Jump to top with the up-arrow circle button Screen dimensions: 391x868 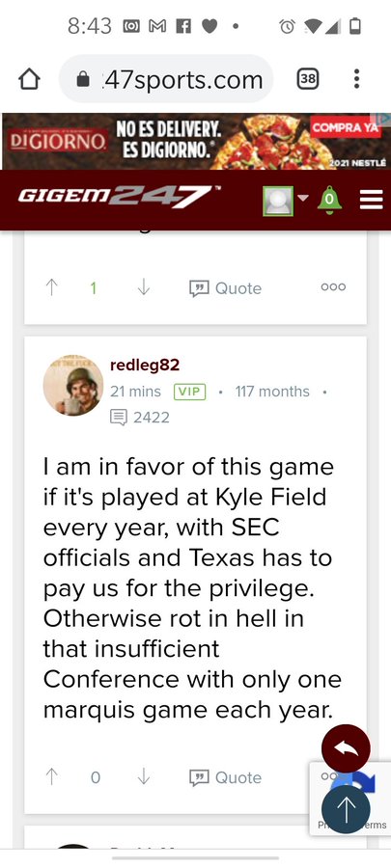[346, 809]
